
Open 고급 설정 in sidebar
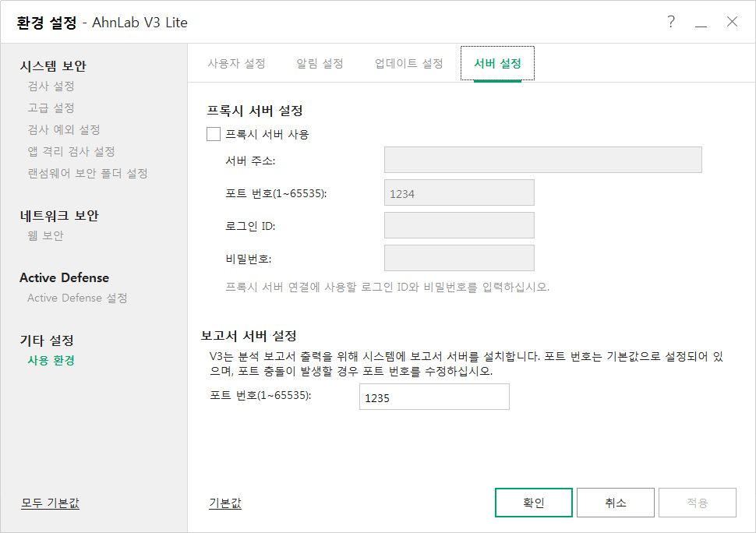tap(51, 108)
